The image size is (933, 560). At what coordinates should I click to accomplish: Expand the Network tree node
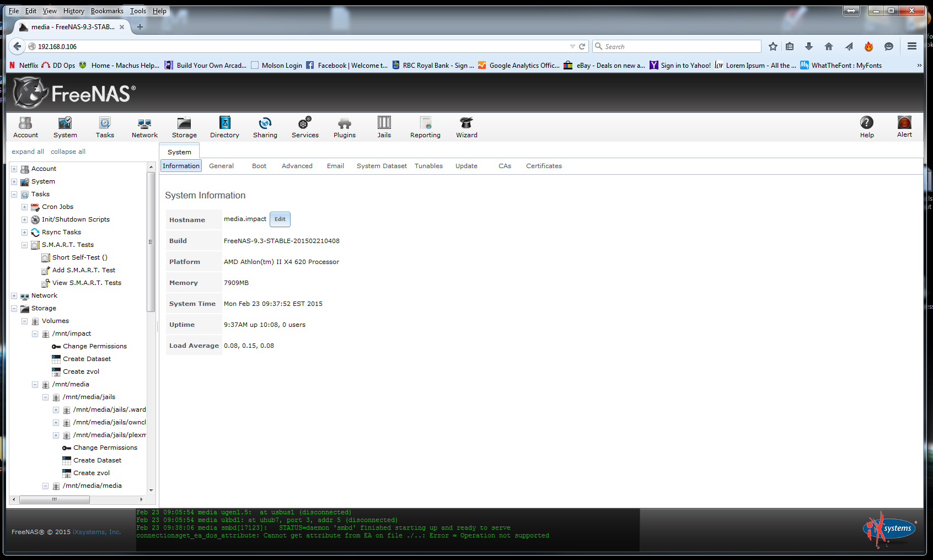pos(14,295)
